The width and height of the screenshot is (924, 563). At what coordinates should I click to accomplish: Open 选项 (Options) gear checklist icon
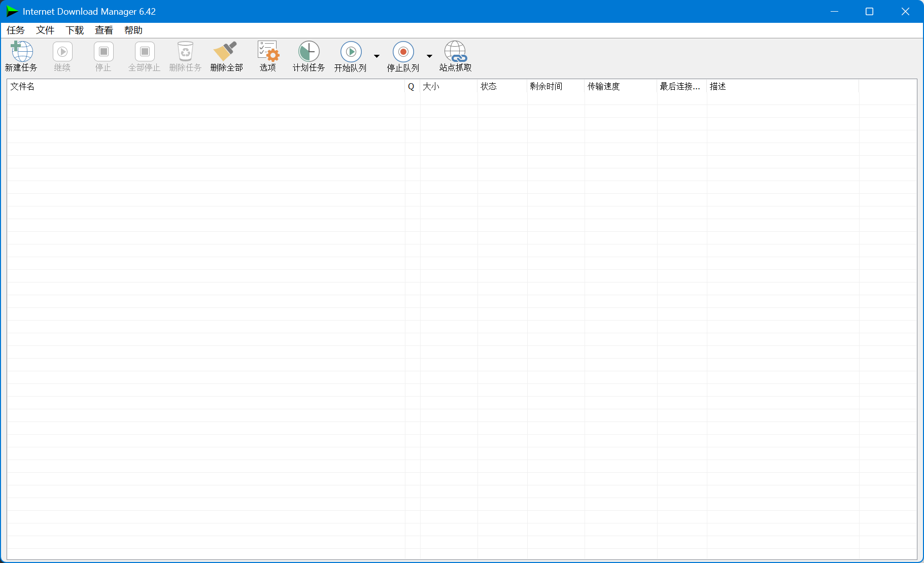point(268,51)
